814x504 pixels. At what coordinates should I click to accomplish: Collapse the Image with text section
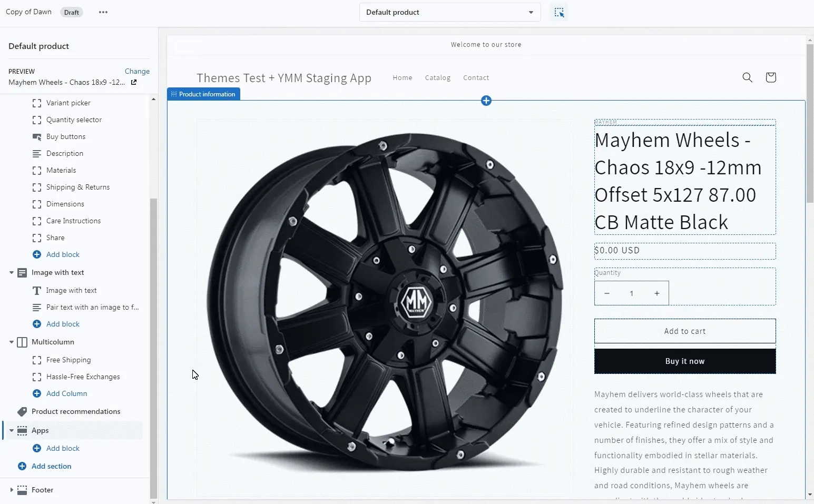pyautogui.click(x=12, y=273)
